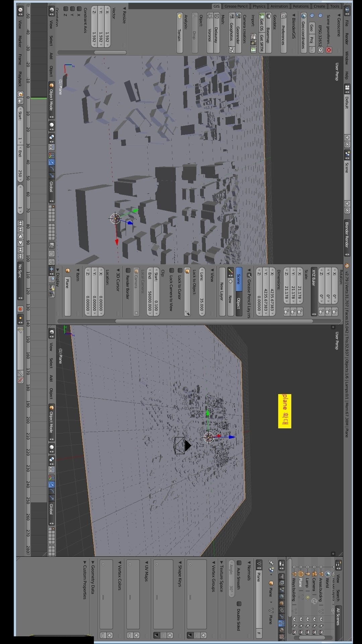The width and height of the screenshot is (362, 644).
Task: Toggle visibility eye for Lamp in outliner
Action: pos(307,619)
